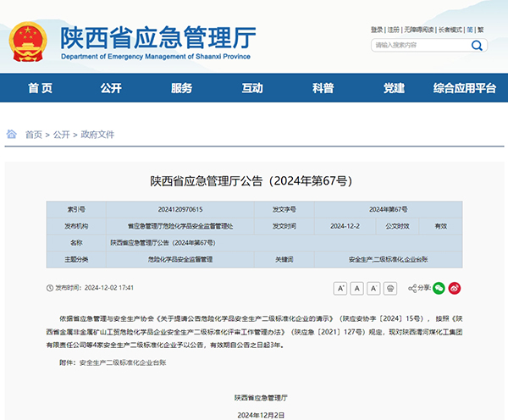The width and height of the screenshot is (508, 420).
Task: Open the 互动 navigation menu
Action: point(252,89)
